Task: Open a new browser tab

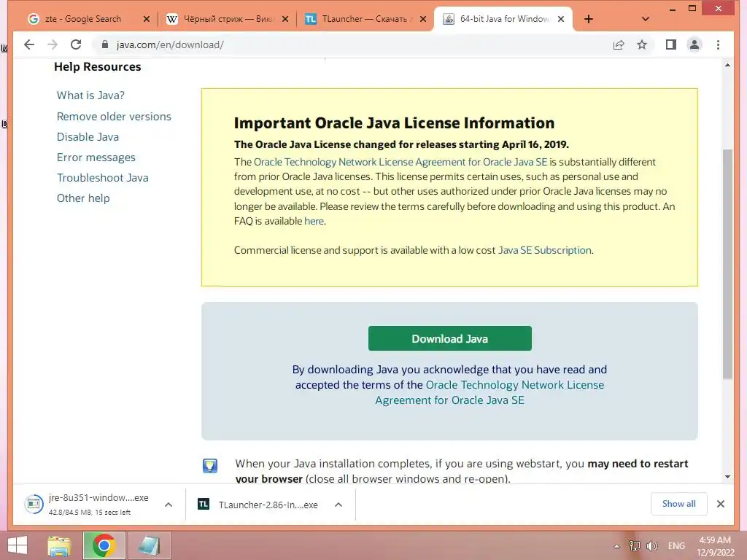Action: 589,19
